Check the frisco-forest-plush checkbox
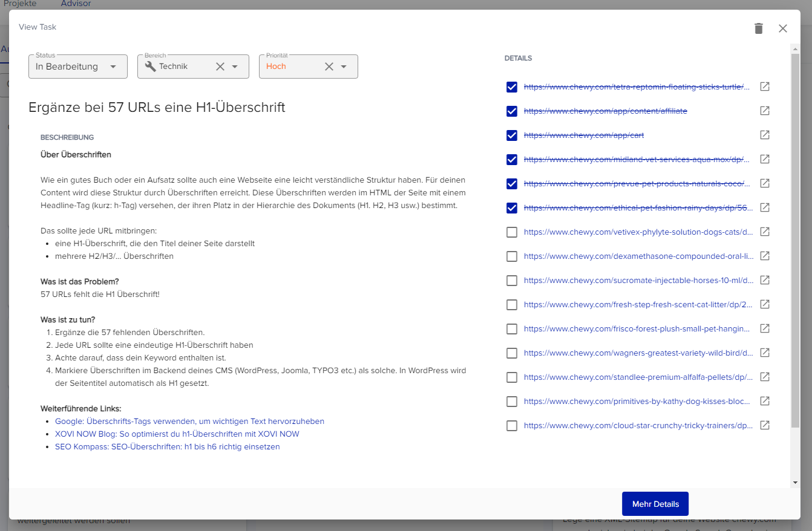Viewport: 812px width, 531px height. (512, 329)
